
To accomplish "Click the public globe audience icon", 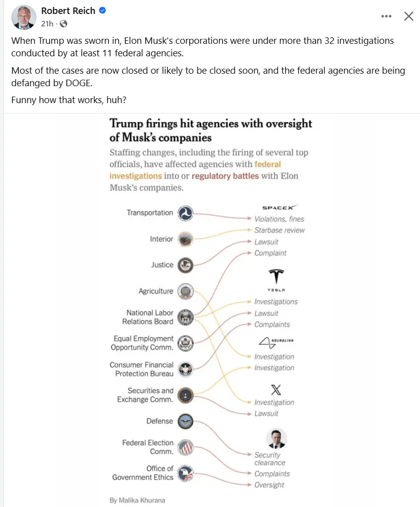I will point(63,23).
